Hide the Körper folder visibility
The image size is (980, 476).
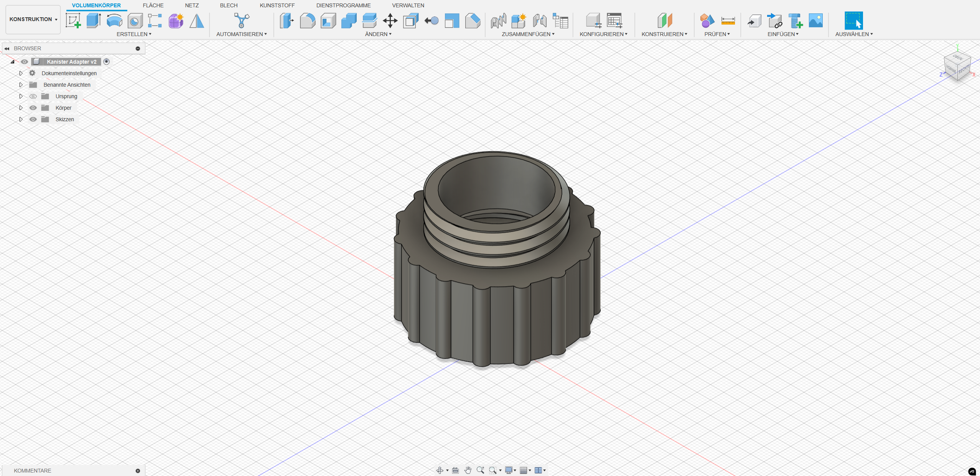(33, 108)
